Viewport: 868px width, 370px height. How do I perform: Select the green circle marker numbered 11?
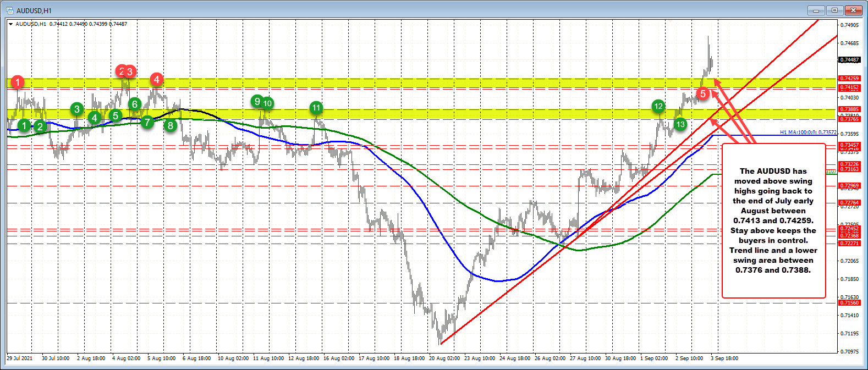click(316, 108)
